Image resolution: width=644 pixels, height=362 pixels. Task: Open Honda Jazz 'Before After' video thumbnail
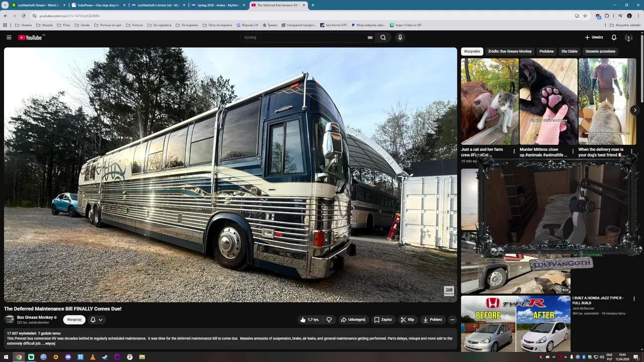(x=516, y=323)
